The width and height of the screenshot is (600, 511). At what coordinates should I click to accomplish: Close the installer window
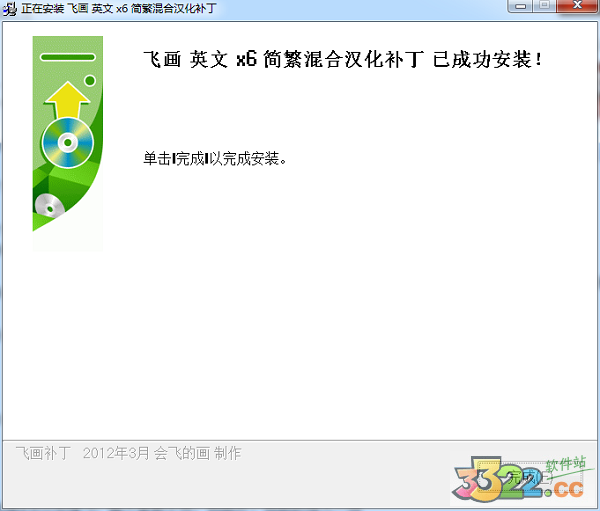tap(577, 6)
